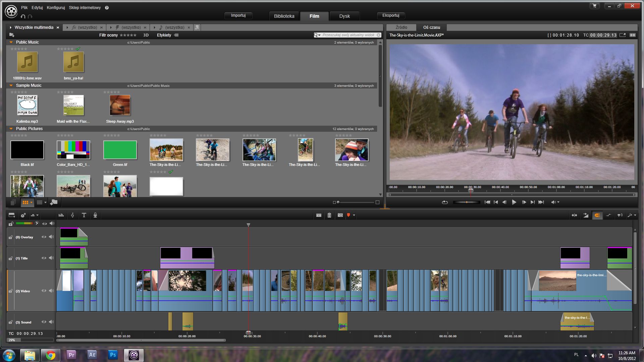The height and width of the screenshot is (362, 644).
Task: Click the voiceover/microphone record icon
Action: point(95,215)
